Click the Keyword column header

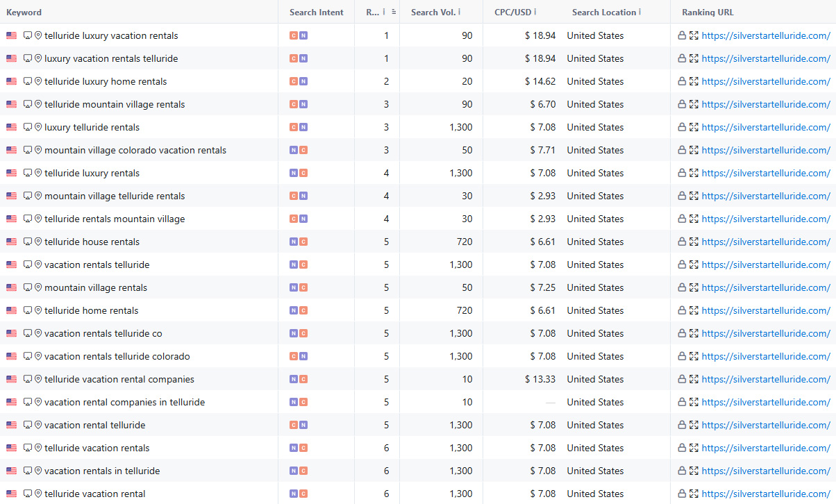click(x=24, y=12)
